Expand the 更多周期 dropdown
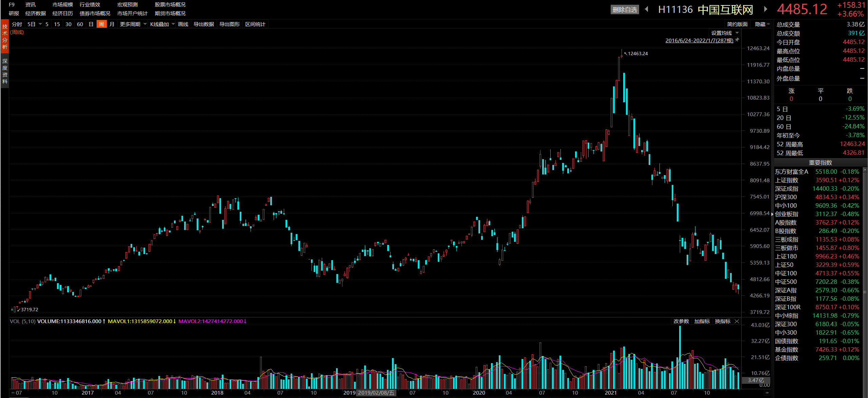The height and width of the screenshot is (398, 868). [x=133, y=24]
